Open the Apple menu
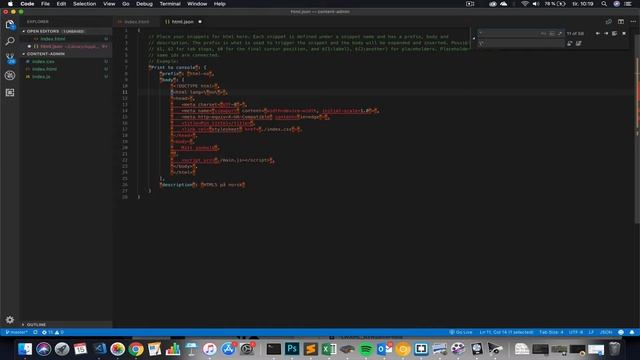 [x=10, y=4]
